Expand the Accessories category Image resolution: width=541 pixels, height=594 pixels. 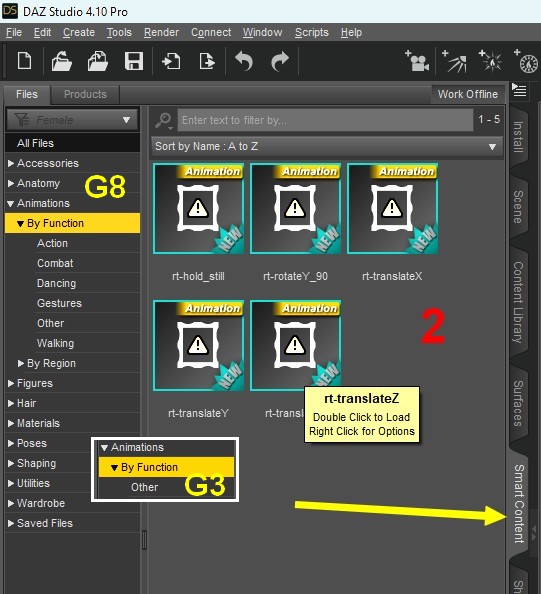tap(11, 163)
